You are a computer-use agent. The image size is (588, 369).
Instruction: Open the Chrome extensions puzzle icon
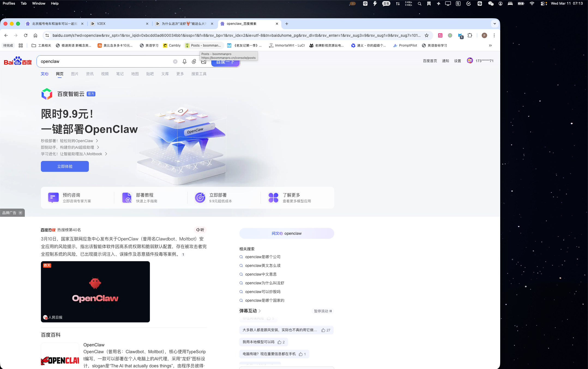click(470, 35)
